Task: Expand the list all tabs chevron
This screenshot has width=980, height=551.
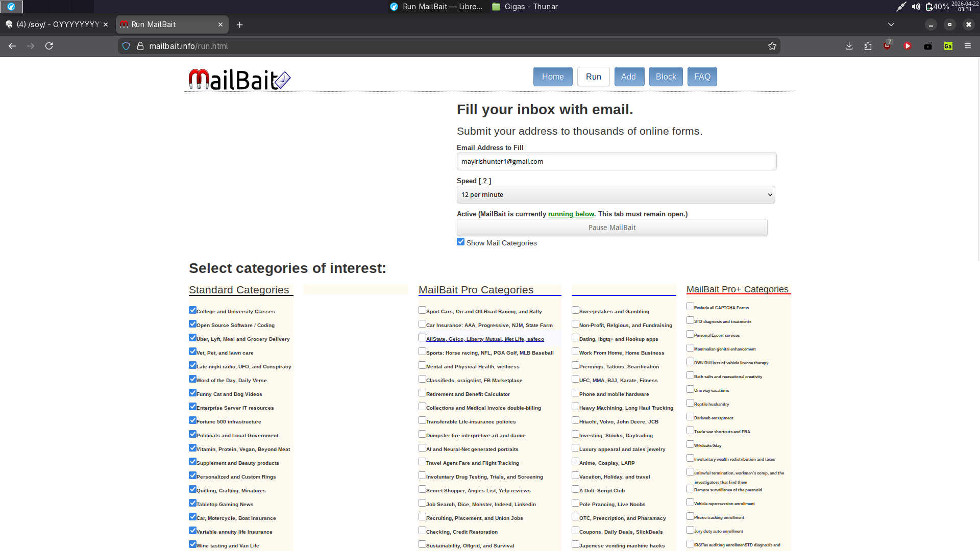Action: coord(891,24)
